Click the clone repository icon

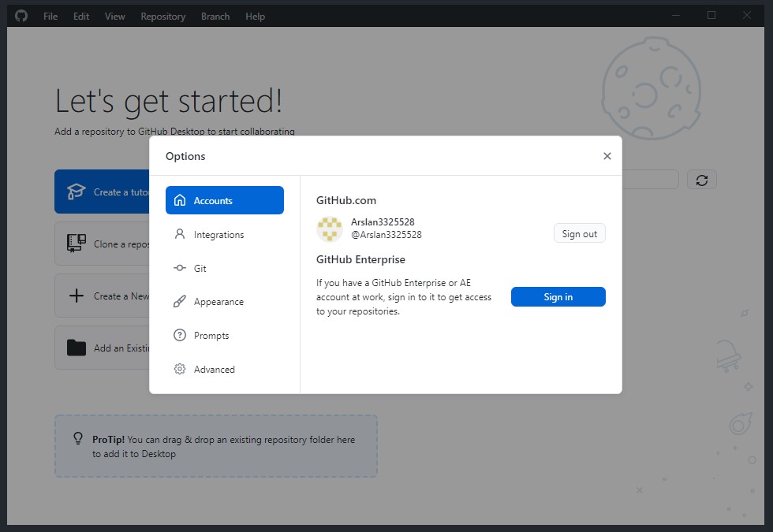[x=77, y=244]
